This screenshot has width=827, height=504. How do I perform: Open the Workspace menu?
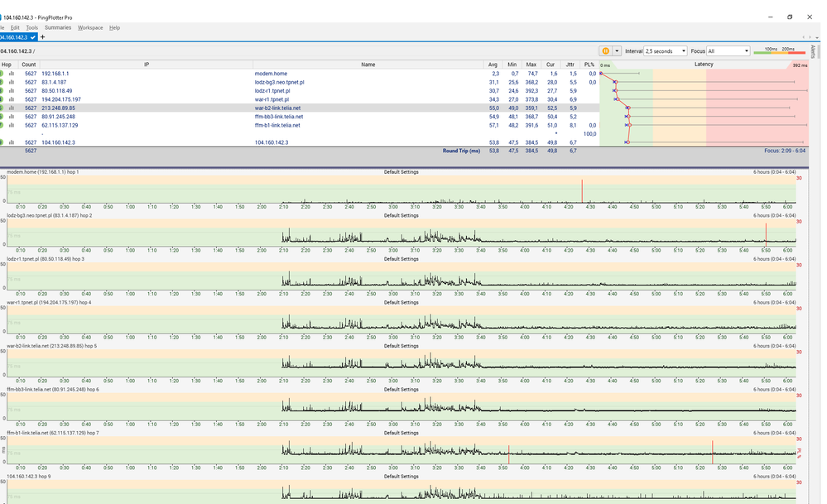pos(90,27)
